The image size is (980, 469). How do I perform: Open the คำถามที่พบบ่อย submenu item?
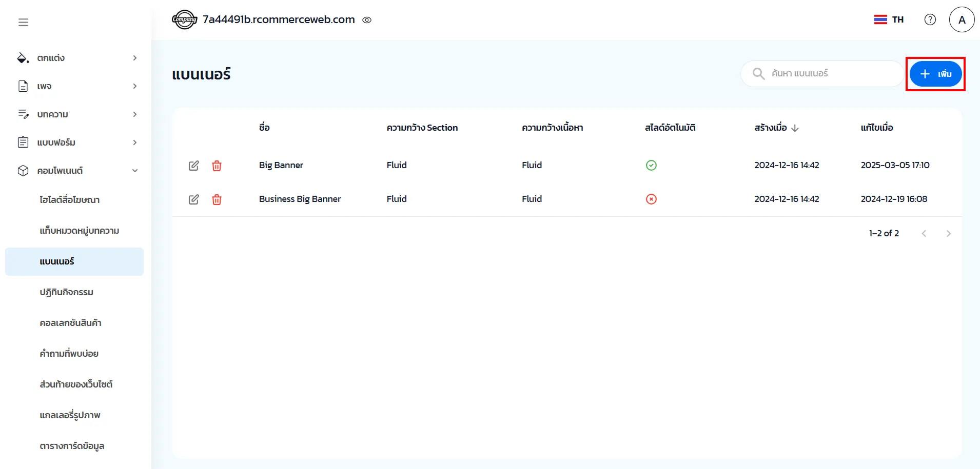click(74, 354)
